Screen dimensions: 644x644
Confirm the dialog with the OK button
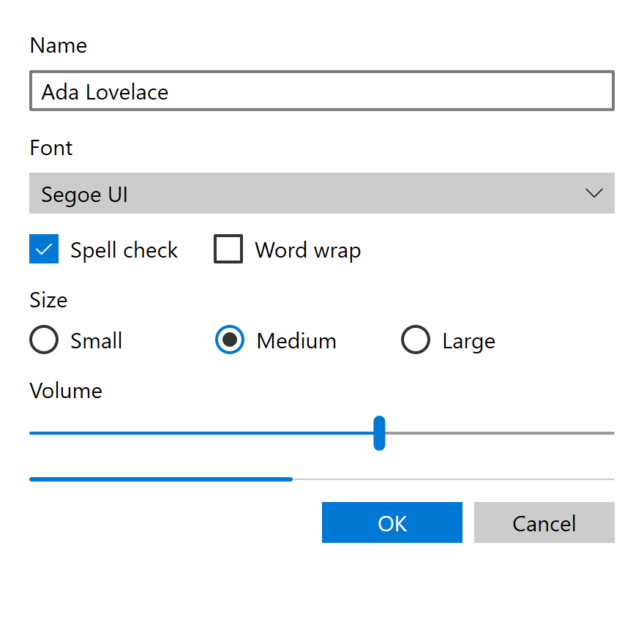392,523
